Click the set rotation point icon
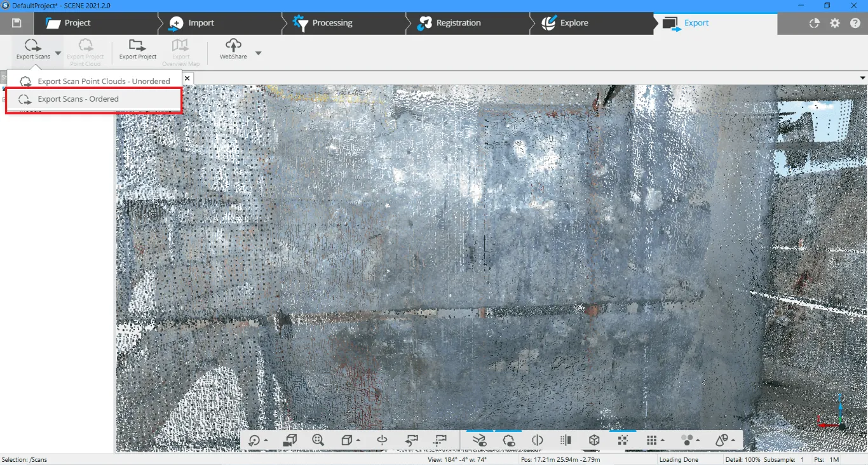Image resolution: width=868 pixels, height=465 pixels. [x=382, y=440]
